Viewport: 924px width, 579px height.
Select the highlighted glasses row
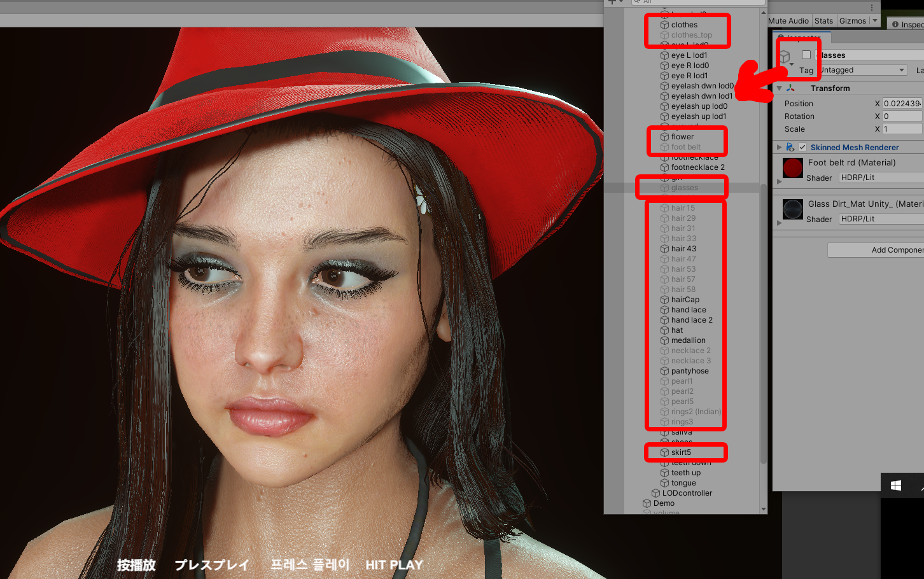(x=682, y=188)
